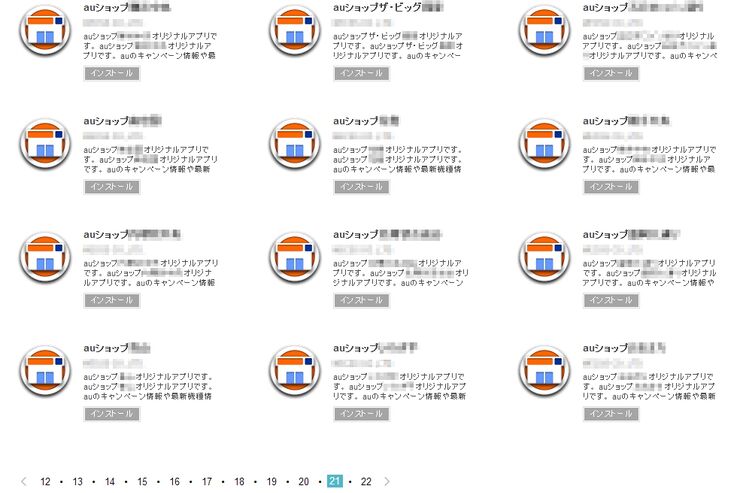
Task: Open page 14 of results
Action: [x=110, y=482]
